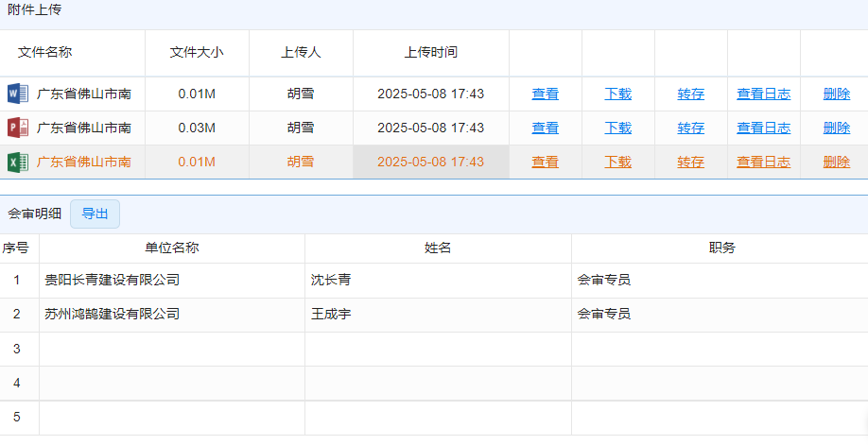The image size is (868, 445).
Task: Select row number 5 in review table
Action: pyautogui.click(x=17, y=417)
